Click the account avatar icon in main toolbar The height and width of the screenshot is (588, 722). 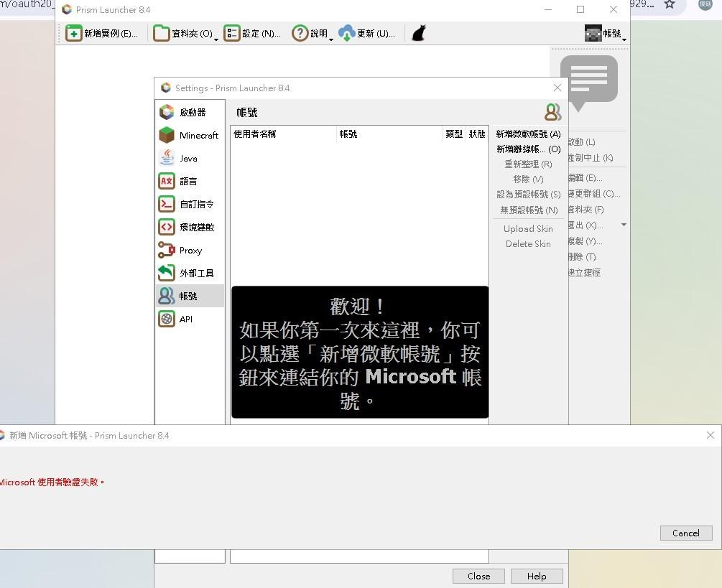coord(593,33)
